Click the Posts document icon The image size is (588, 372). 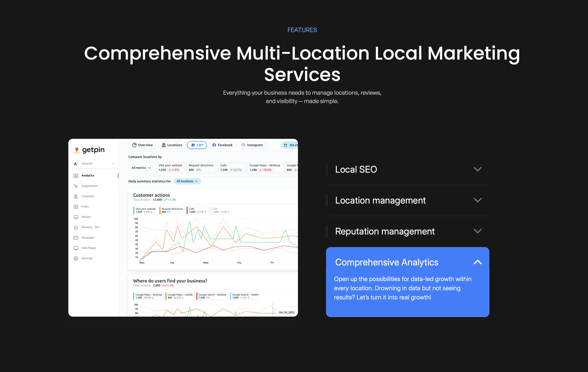pyautogui.click(x=76, y=207)
